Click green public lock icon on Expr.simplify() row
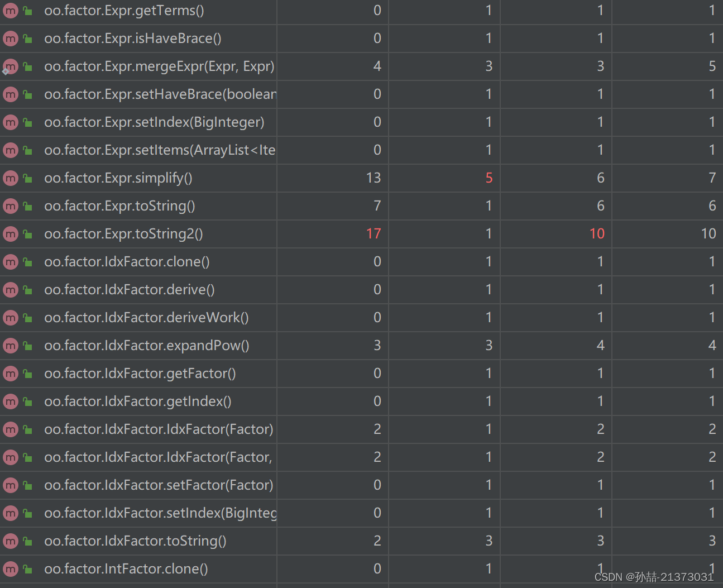This screenshot has height=588, width=723. (x=27, y=178)
